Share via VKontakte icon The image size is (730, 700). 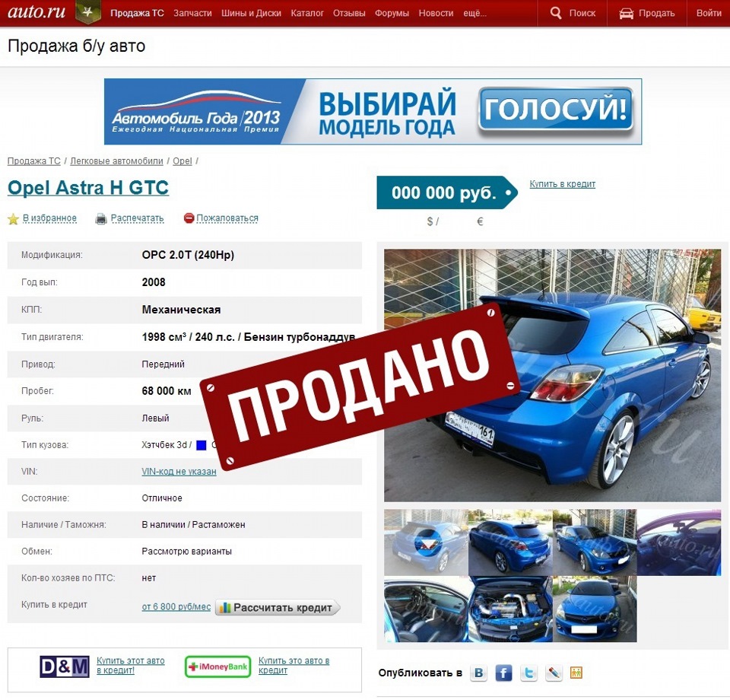[x=478, y=673]
